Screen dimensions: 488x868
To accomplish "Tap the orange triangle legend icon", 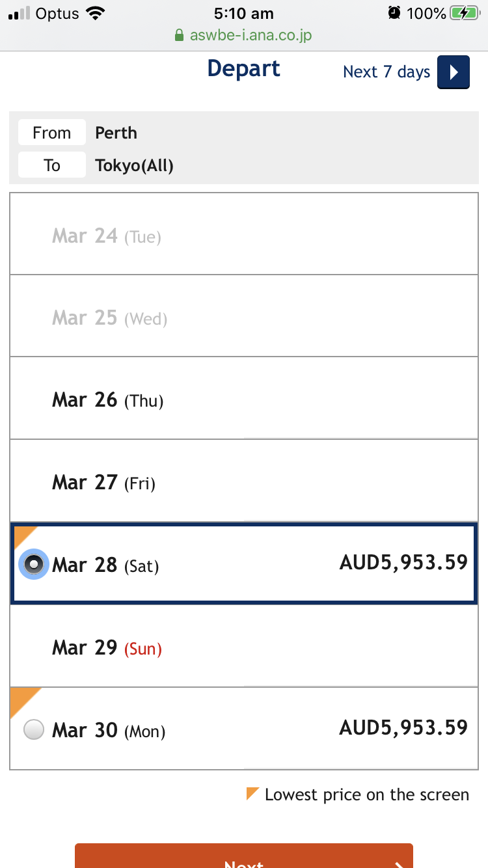I will tap(253, 794).
